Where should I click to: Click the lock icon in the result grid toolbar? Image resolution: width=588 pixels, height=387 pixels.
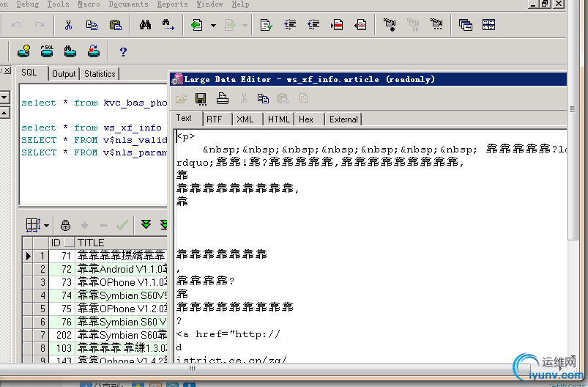pyautogui.click(x=66, y=225)
